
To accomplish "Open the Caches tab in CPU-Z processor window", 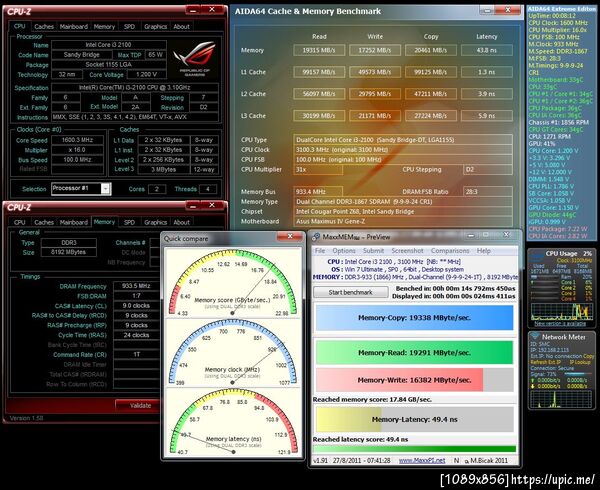I will click(44, 27).
